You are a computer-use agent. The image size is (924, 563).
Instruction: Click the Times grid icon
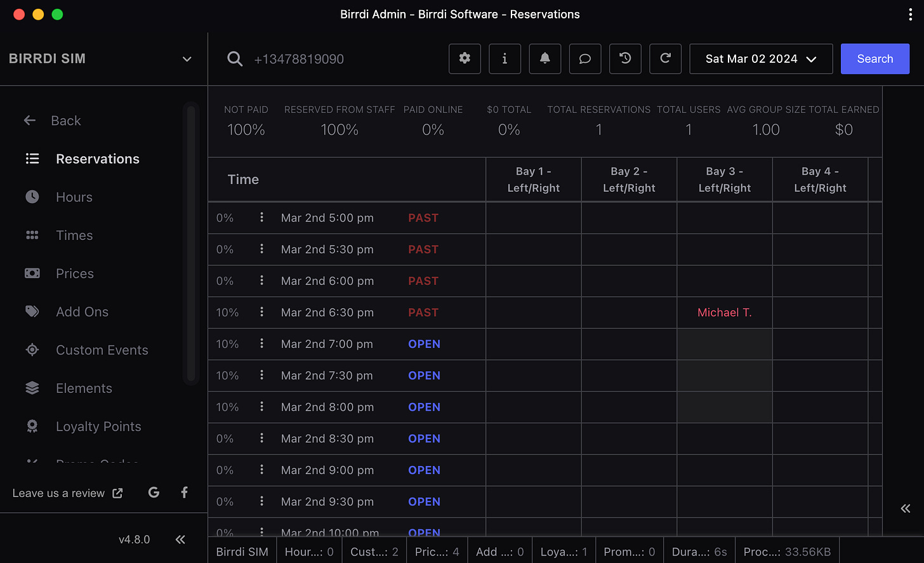tap(32, 235)
